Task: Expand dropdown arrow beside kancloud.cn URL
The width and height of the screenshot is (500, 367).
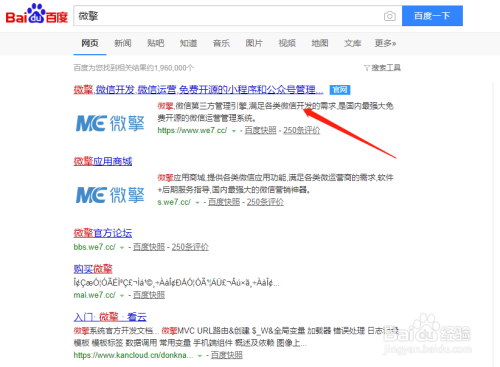Action: (200, 356)
